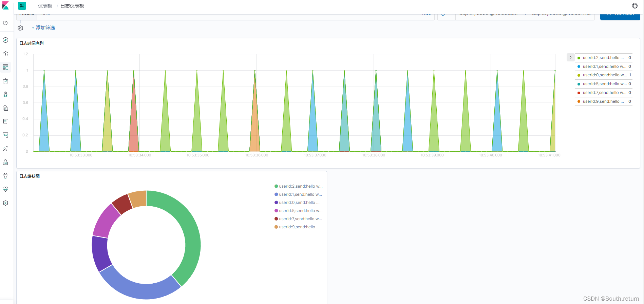Open the APM sidebar icon
This screenshot has height=304, width=644.
[x=5, y=135]
